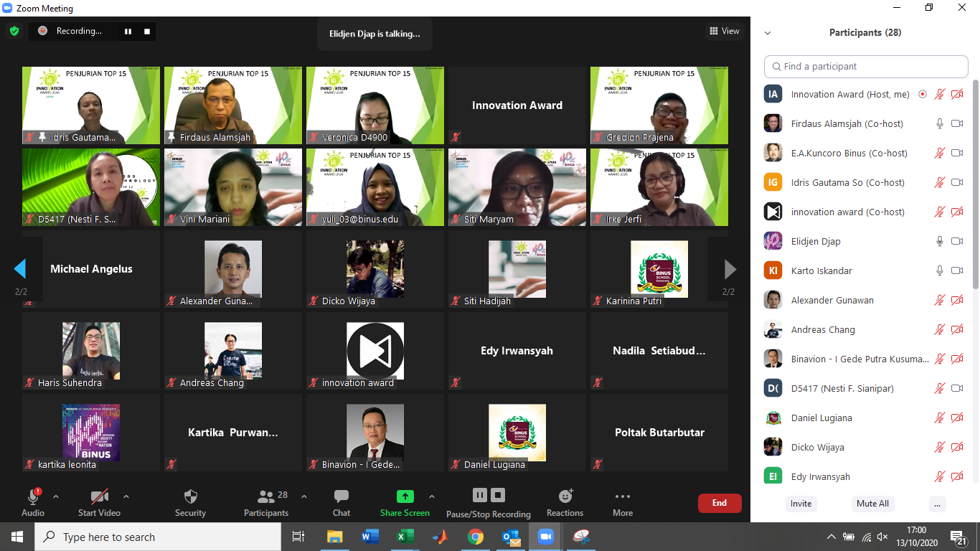
Task: Click Idris Gautama So muted mic icon
Action: (x=940, y=182)
